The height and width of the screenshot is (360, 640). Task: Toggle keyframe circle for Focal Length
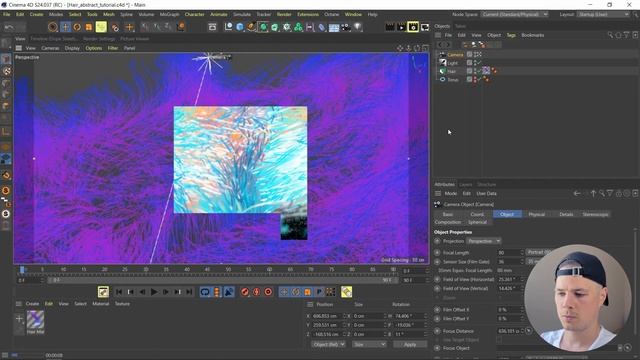click(x=437, y=253)
